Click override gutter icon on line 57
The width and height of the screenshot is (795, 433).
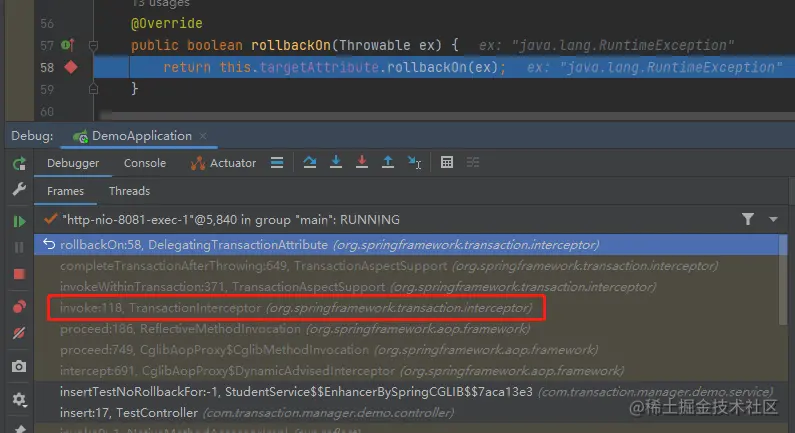tap(68, 45)
